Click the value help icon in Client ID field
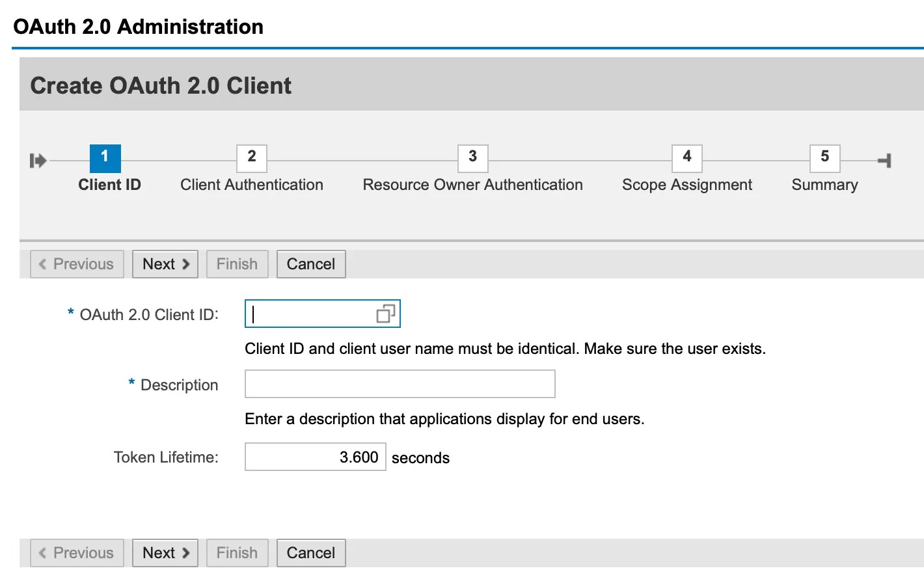Viewport: 924px width, 579px height. (x=385, y=314)
